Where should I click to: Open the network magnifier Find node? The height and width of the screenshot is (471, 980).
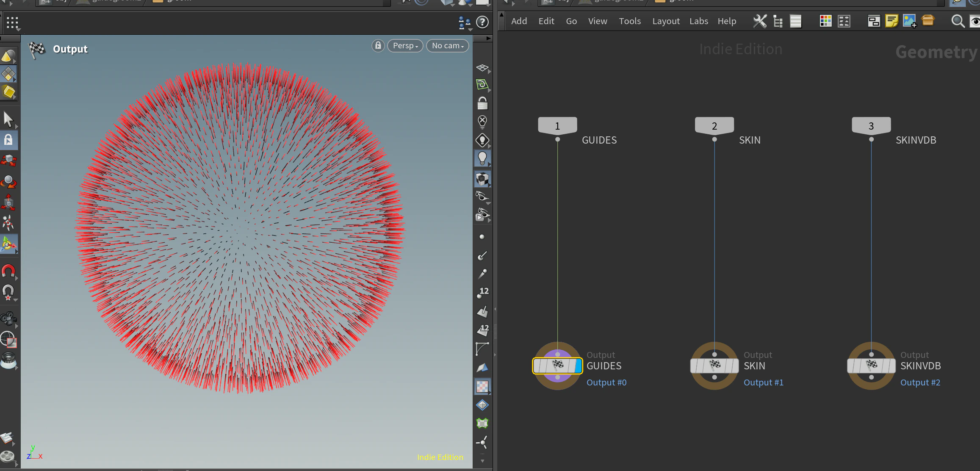(x=958, y=21)
